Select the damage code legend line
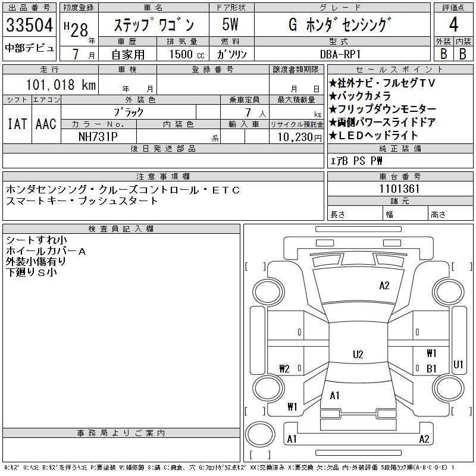 pyautogui.click(x=229, y=468)
